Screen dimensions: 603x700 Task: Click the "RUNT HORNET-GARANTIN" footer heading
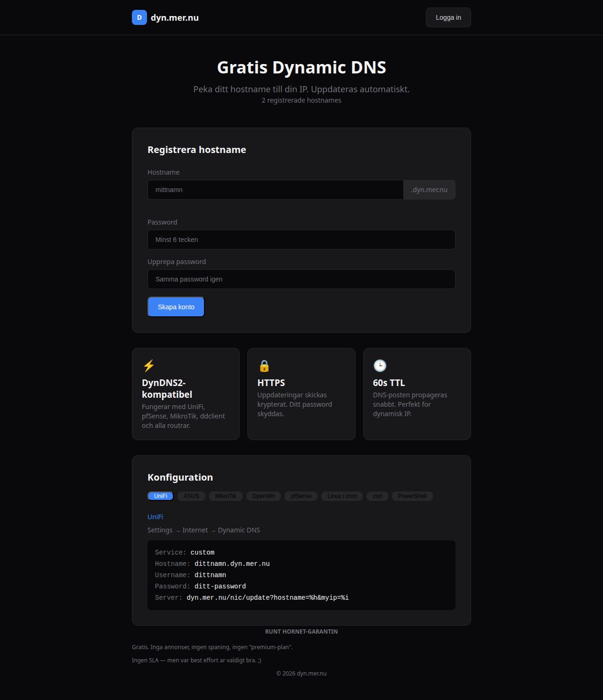[301, 632]
